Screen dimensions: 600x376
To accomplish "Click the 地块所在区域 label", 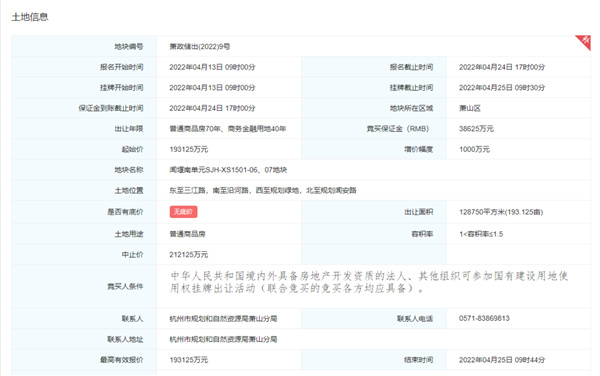I will 411,108.
